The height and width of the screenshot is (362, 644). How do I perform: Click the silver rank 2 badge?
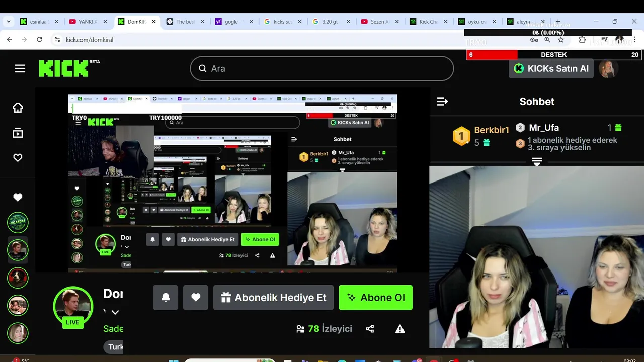pyautogui.click(x=520, y=128)
